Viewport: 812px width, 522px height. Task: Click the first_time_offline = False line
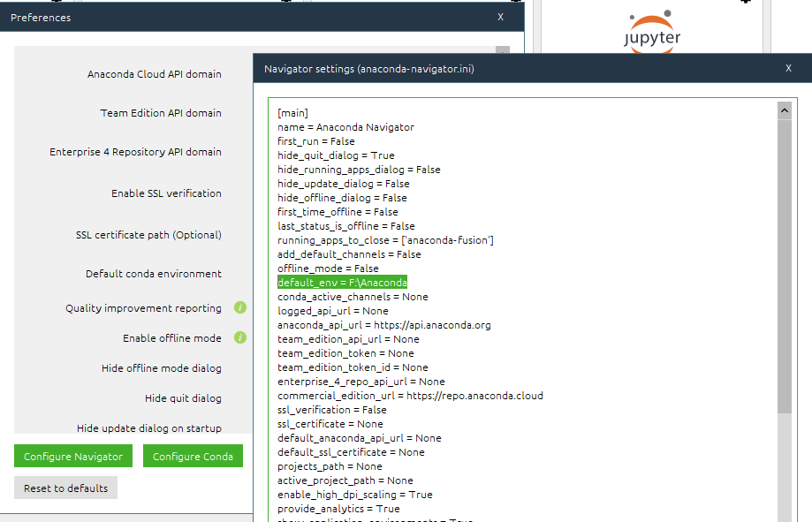coord(338,212)
